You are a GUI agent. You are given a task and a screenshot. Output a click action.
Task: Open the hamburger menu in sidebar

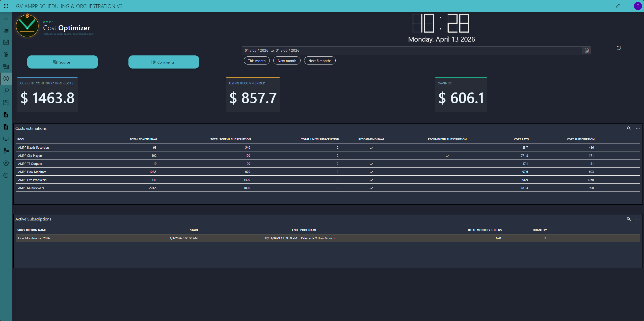(6, 18)
